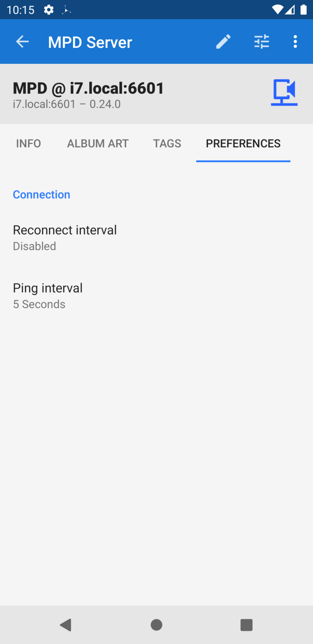Switch to the INFO tab
Viewport: 313px width, 644px height.
29,144
